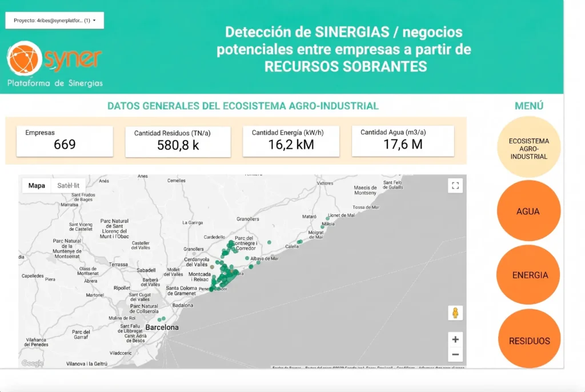Click the Santa Coloma de Gramenet label
The width and height of the screenshot is (585, 392).
181,291
